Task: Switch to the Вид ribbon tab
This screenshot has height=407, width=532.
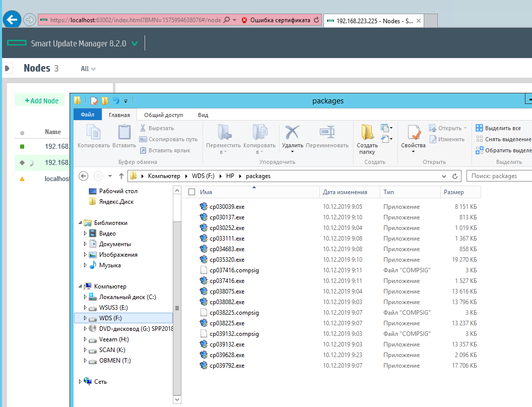Action: click(x=203, y=115)
